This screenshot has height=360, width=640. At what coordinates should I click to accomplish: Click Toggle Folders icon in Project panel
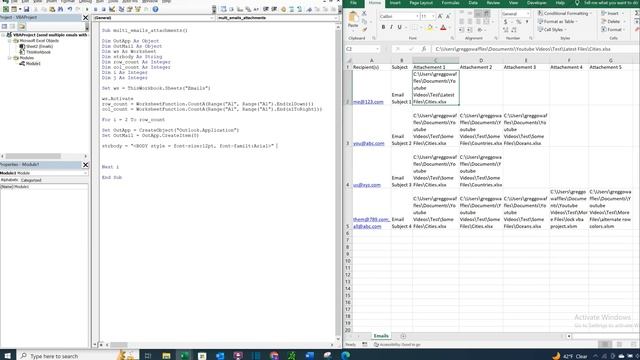(22, 26)
